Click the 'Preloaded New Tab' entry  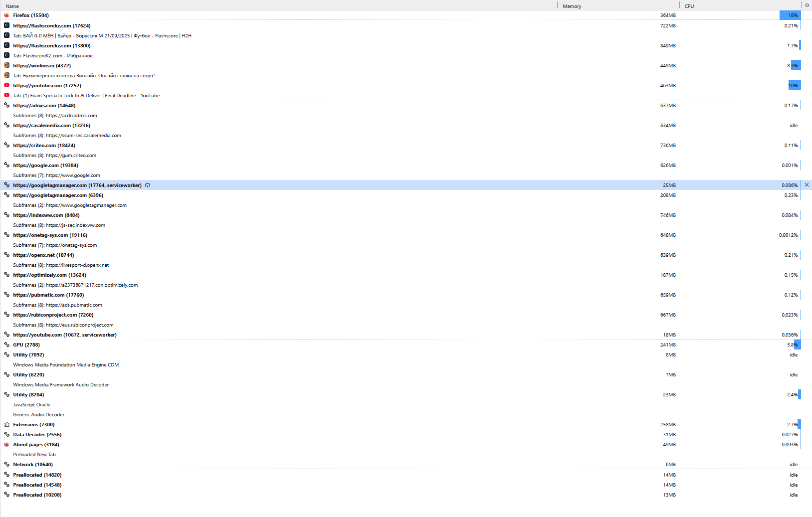(34, 454)
